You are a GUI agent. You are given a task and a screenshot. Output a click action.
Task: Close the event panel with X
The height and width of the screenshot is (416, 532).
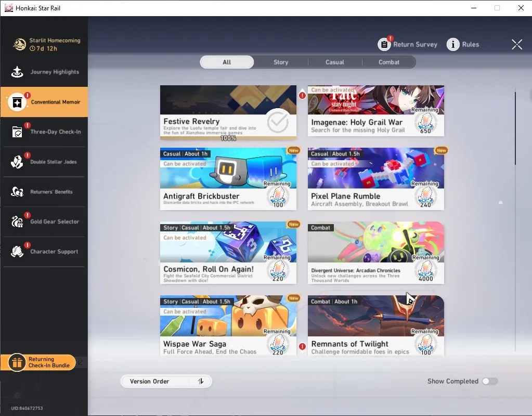point(517,44)
